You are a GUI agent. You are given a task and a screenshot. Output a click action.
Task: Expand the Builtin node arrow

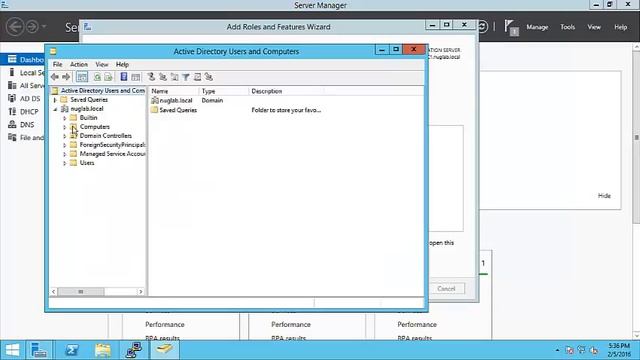click(64, 118)
